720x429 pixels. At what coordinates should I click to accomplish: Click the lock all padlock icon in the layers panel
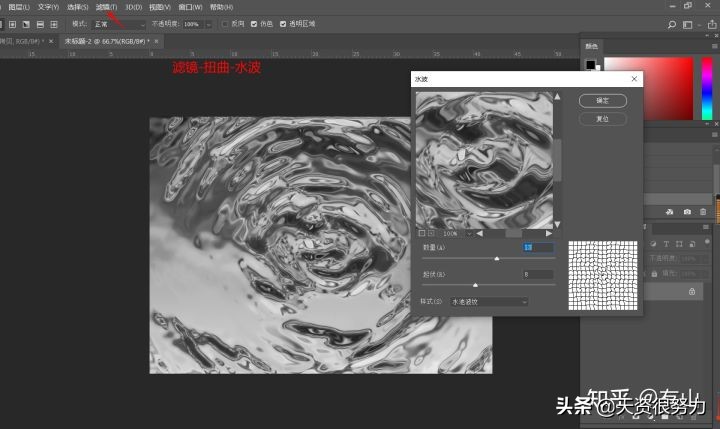(654, 274)
